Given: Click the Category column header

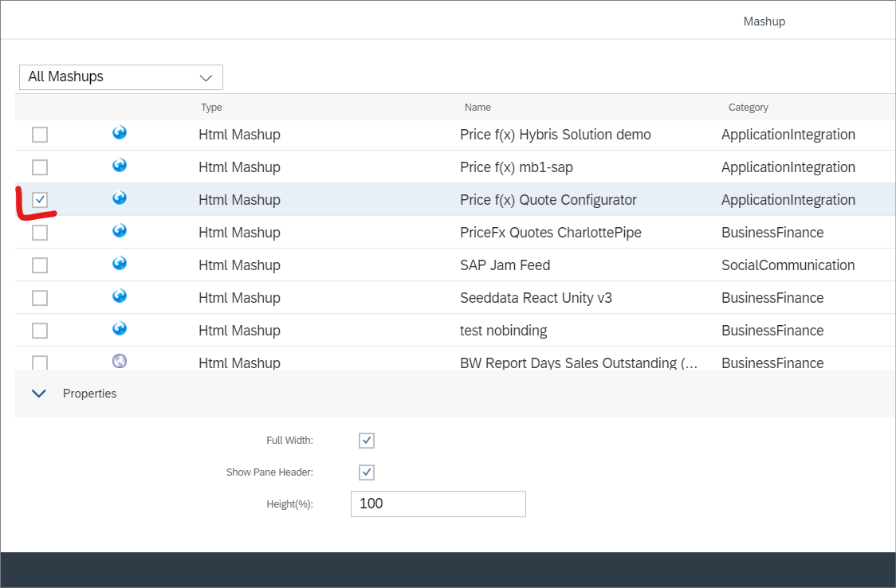Looking at the screenshot, I should [x=748, y=108].
